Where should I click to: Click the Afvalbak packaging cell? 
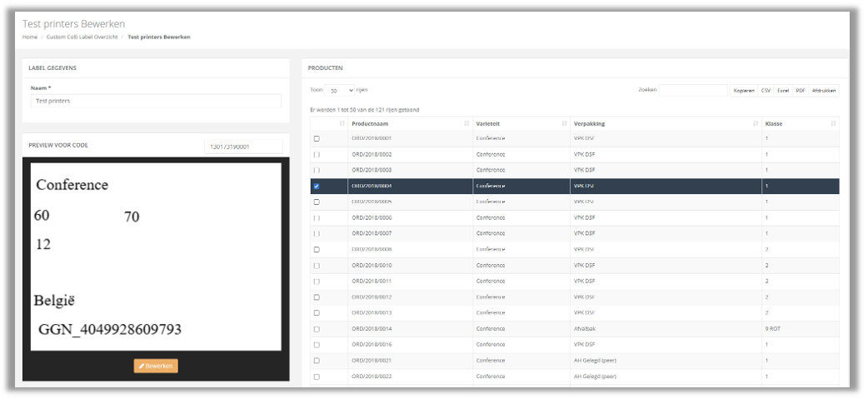point(666,329)
